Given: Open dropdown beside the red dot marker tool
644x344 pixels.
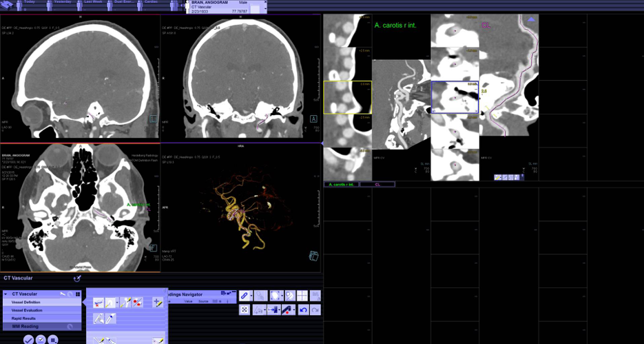Looking at the screenshot, I should tap(294, 310).
